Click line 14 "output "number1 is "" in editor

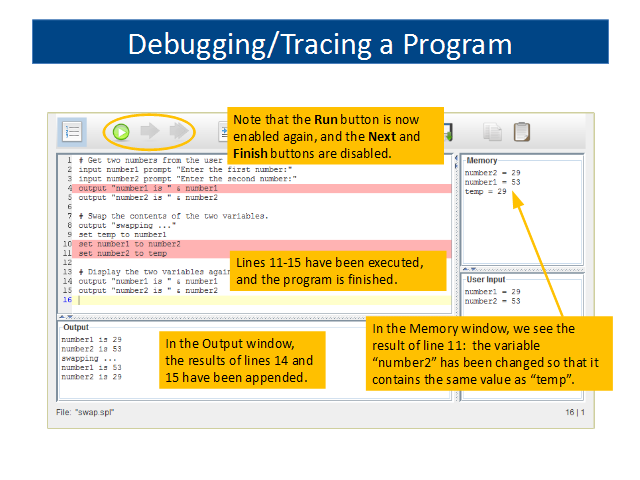click(148, 281)
